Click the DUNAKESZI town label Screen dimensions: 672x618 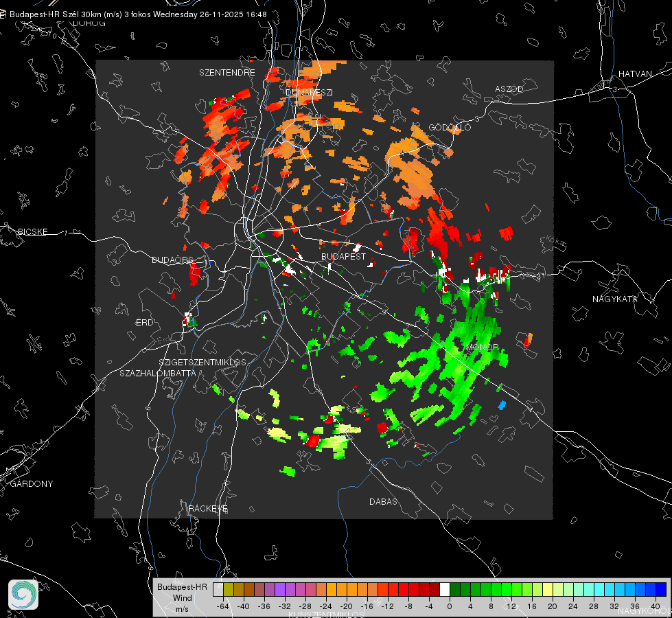309,92
